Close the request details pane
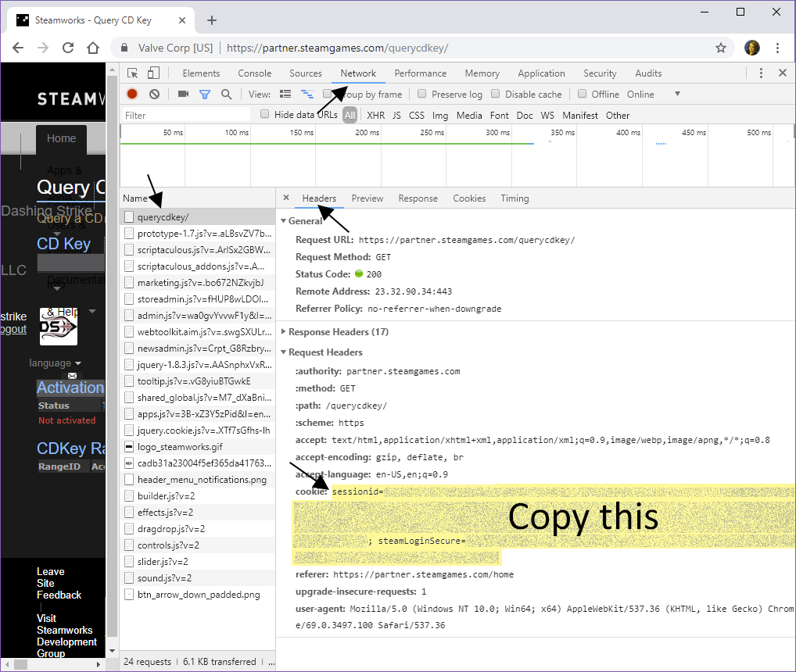This screenshot has height=672, width=796. click(286, 198)
